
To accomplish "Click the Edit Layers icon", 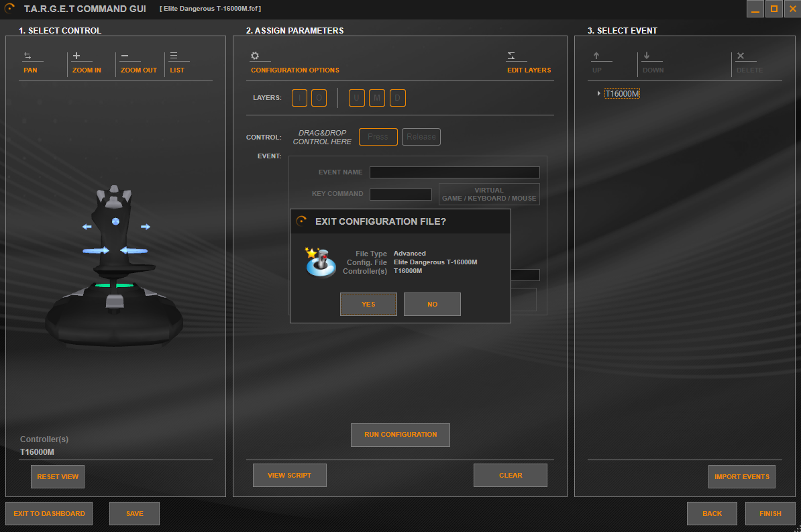I will 511,56.
